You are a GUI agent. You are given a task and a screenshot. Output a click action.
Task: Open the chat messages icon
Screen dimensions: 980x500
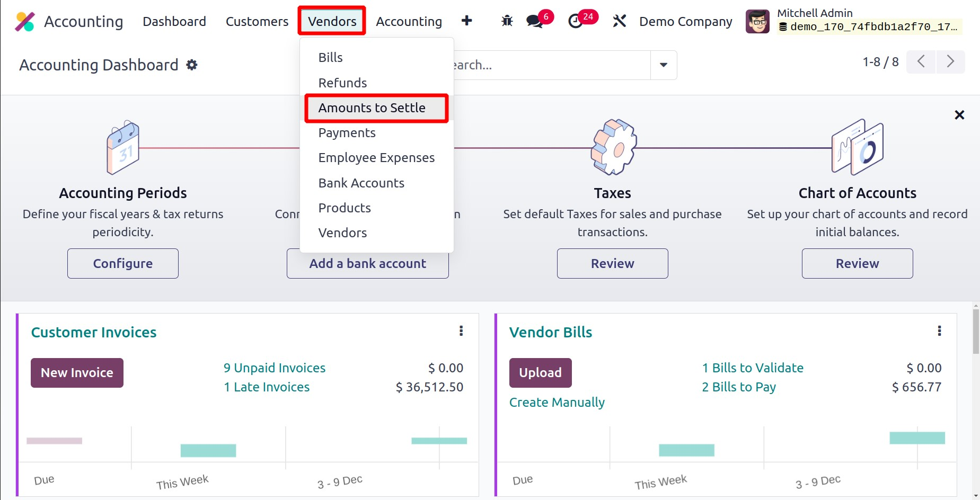534,21
